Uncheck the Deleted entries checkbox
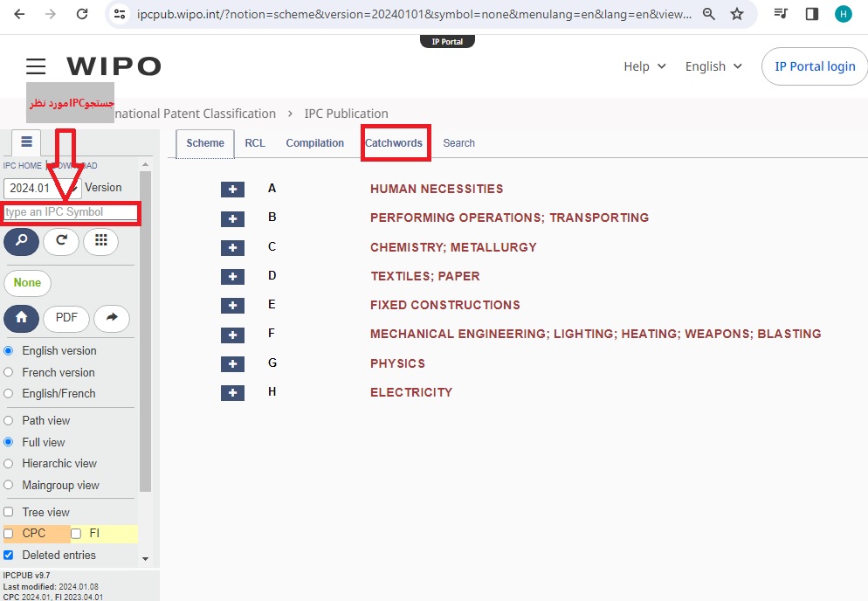This screenshot has width=868, height=601. point(9,555)
